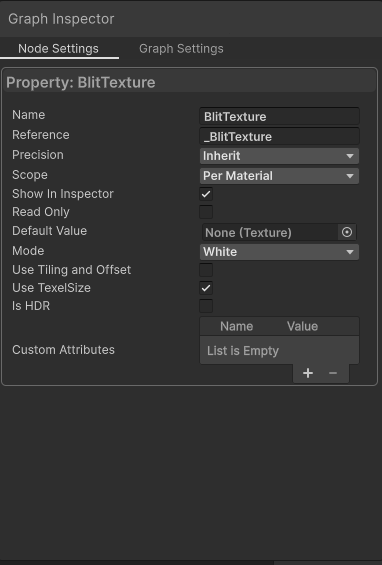Open the Scope dropdown set to Per Material
This screenshot has height=565, width=382.
[x=279, y=176]
